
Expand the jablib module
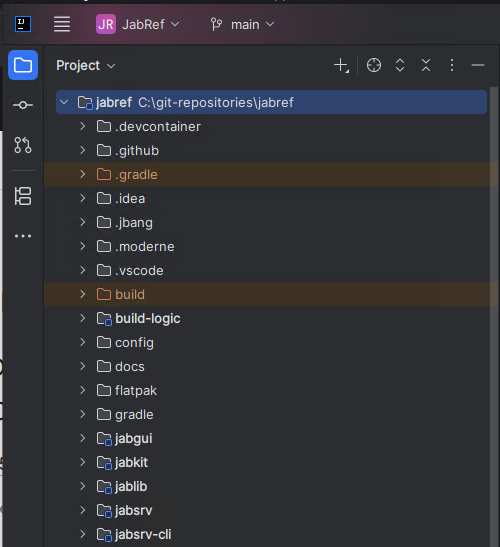pos(83,486)
